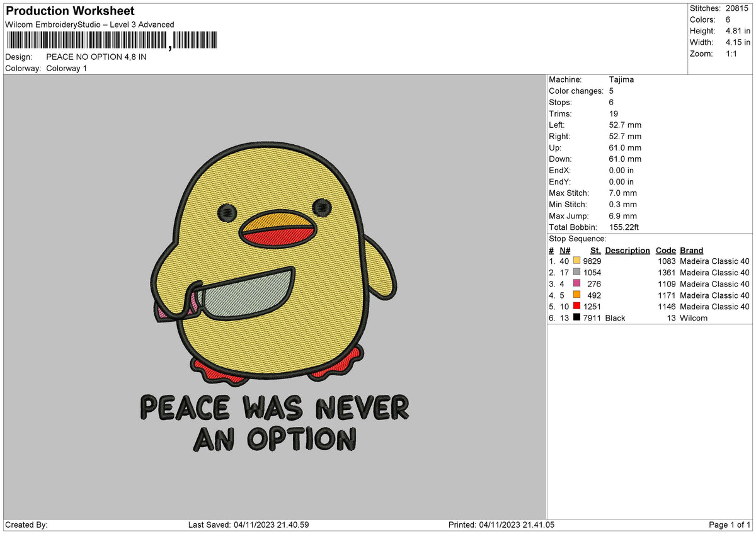Click the 'N#' column header

[564, 250]
